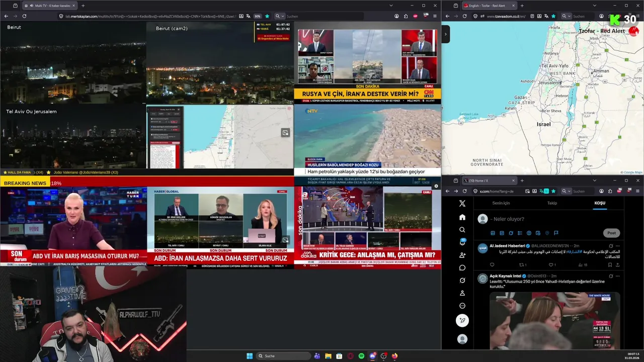Screen dimensions: 644x362
Task: Click the White House video thumbnail in post
Action: coord(554,321)
